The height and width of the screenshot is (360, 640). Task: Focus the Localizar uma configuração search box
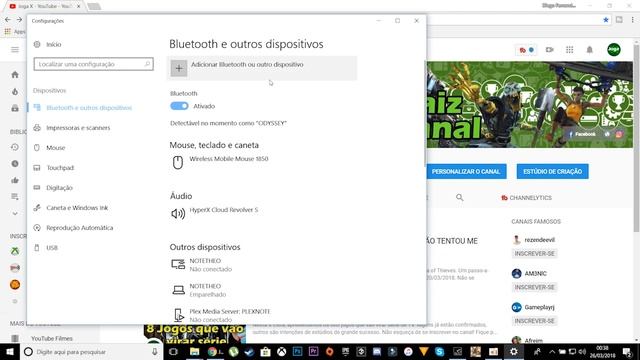pos(93,64)
